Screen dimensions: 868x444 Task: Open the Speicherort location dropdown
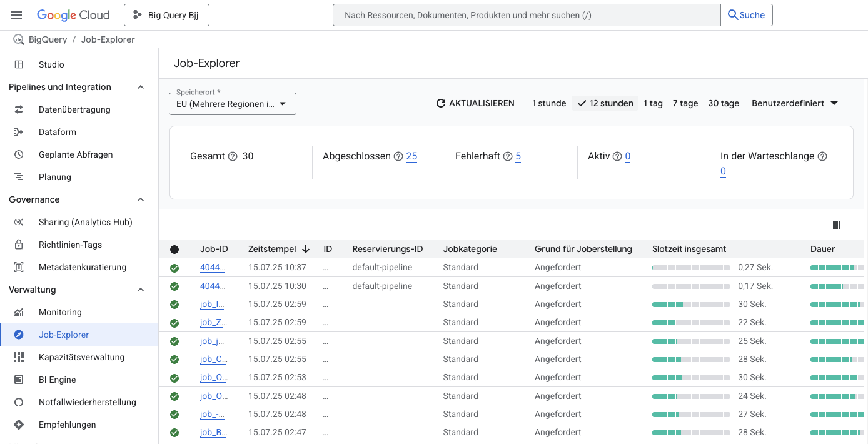pos(233,104)
